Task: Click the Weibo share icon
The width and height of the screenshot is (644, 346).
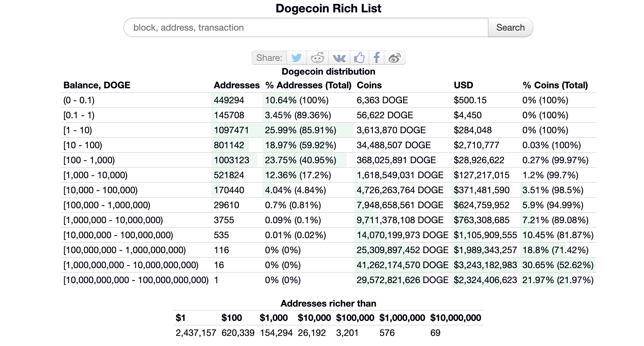Action: (x=394, y=58)
